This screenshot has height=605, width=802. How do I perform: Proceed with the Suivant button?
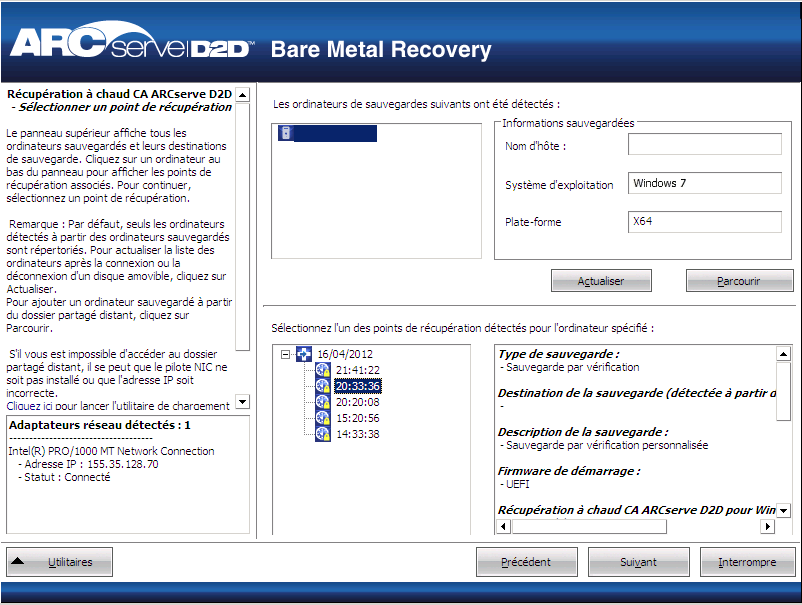pyautogui.click(x=638, y=562)
